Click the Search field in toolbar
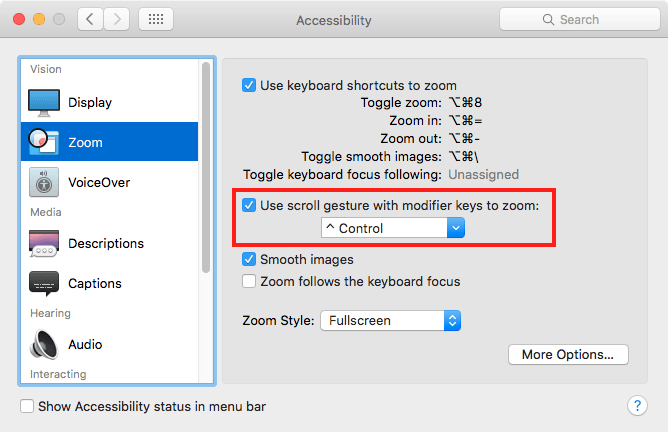The image size is (668, 432). point(578,20)
